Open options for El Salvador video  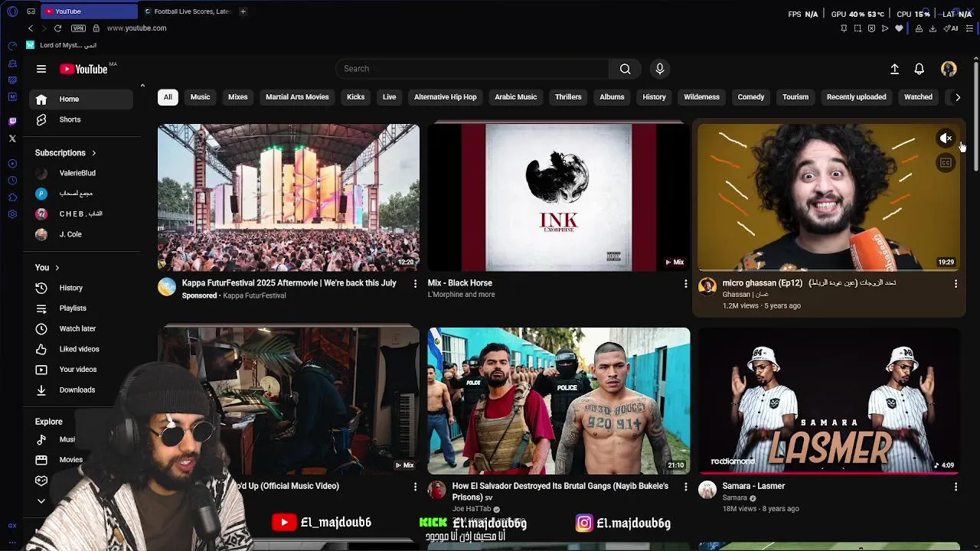(x=685, y=487)
